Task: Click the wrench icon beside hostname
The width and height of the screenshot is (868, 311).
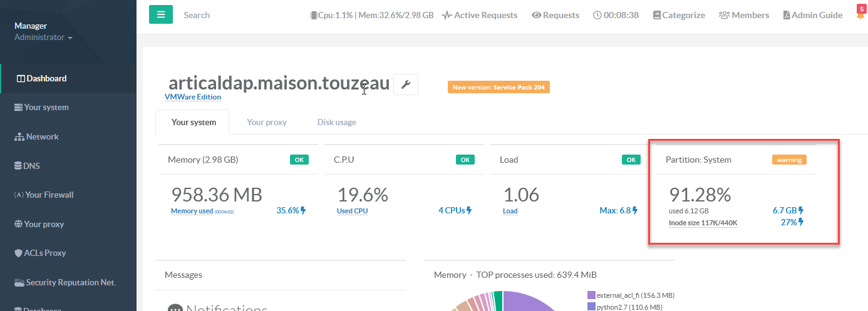Action: [x=405, y=84]
